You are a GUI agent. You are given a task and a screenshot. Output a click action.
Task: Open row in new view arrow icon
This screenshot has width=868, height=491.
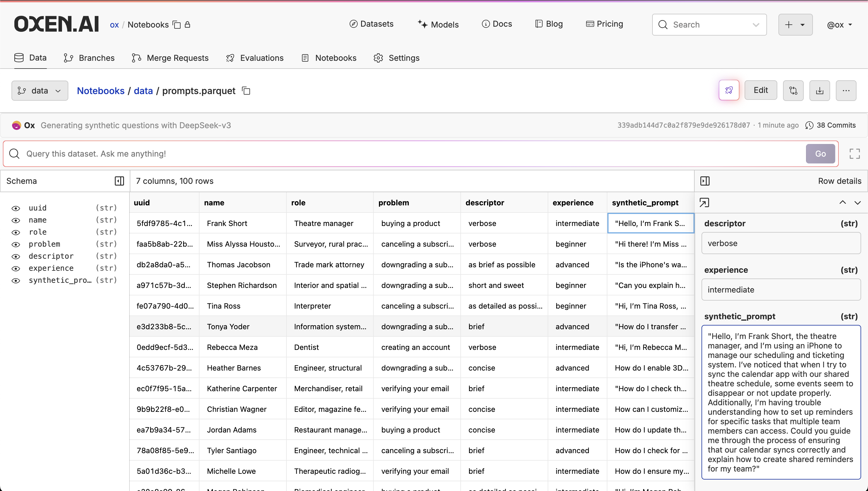tap(704, 203)
